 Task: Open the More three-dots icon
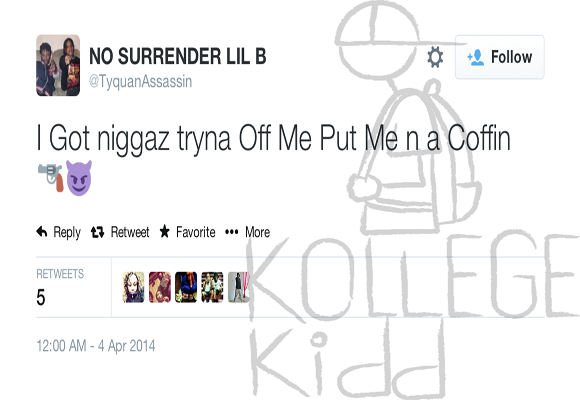pyautogui.click(x=232, y=232)
